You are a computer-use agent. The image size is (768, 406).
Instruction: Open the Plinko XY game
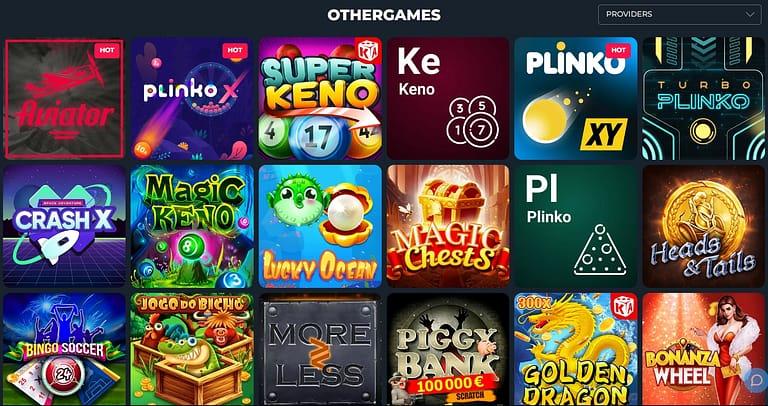[x=576, y=98]
